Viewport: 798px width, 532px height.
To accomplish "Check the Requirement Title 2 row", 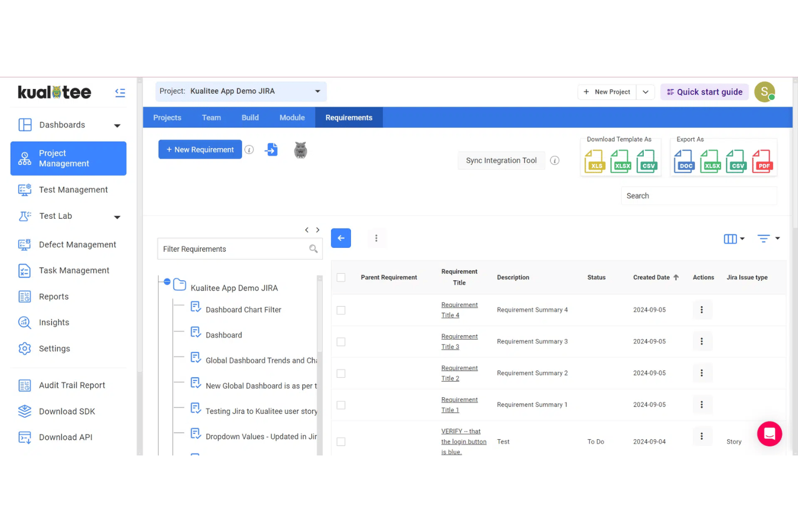I will 341,374.
